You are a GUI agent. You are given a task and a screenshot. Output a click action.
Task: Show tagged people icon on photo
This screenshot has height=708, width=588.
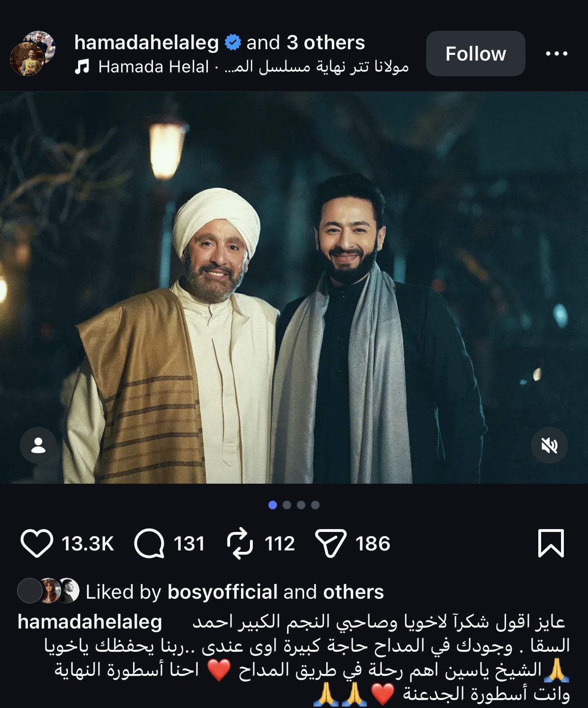38,445
